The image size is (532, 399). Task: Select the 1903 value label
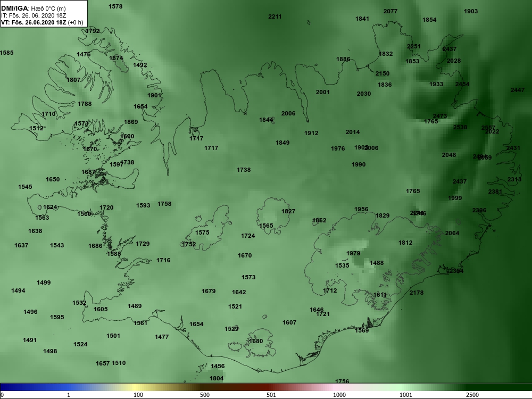click(471, 11)
